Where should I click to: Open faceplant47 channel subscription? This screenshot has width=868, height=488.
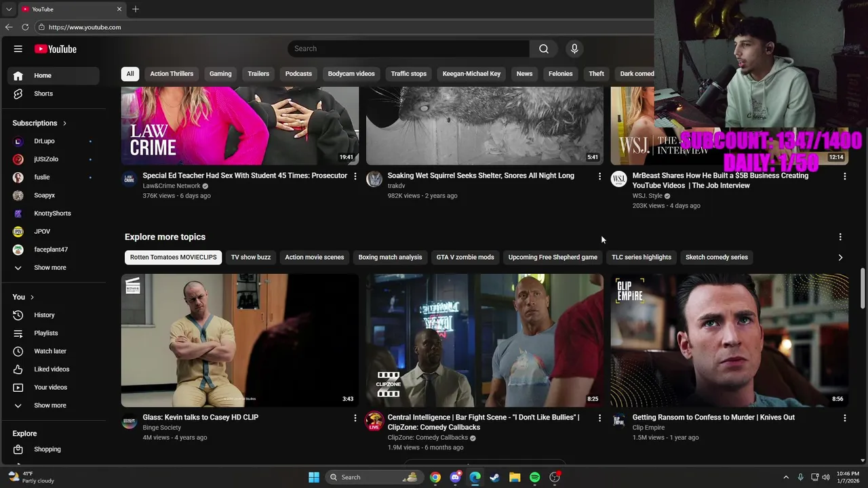click(52, 249)
